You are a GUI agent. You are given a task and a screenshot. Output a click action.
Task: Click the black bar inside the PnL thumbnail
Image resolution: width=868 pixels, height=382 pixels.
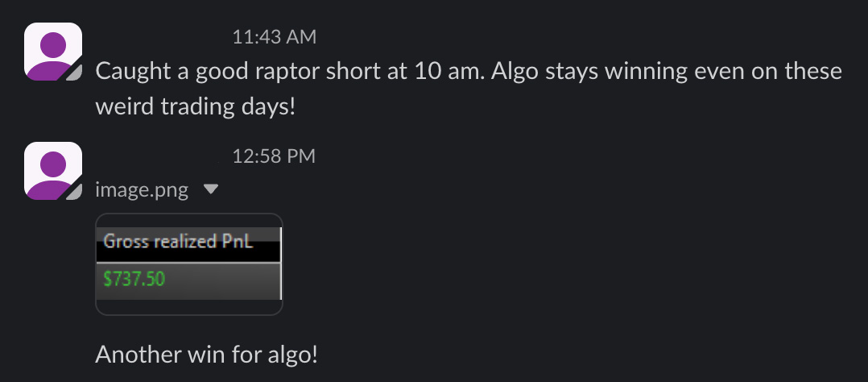188,254
